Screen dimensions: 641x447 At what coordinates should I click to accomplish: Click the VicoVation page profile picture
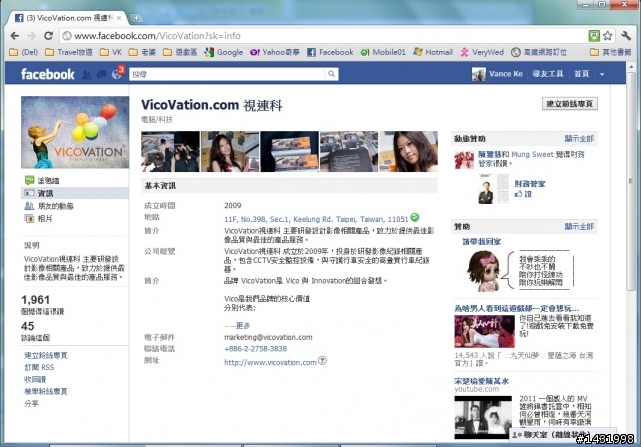pyautogui.click(x=75, y=132)
